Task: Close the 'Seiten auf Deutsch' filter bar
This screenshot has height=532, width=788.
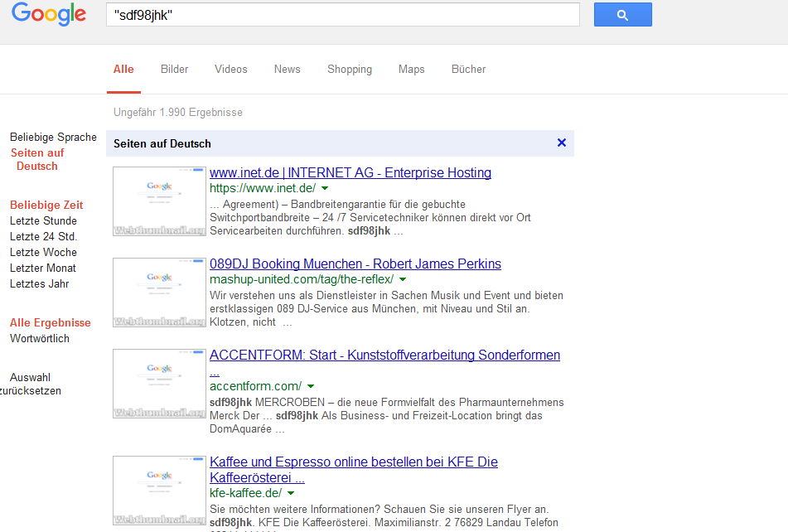Action: (x=561, y=143)
